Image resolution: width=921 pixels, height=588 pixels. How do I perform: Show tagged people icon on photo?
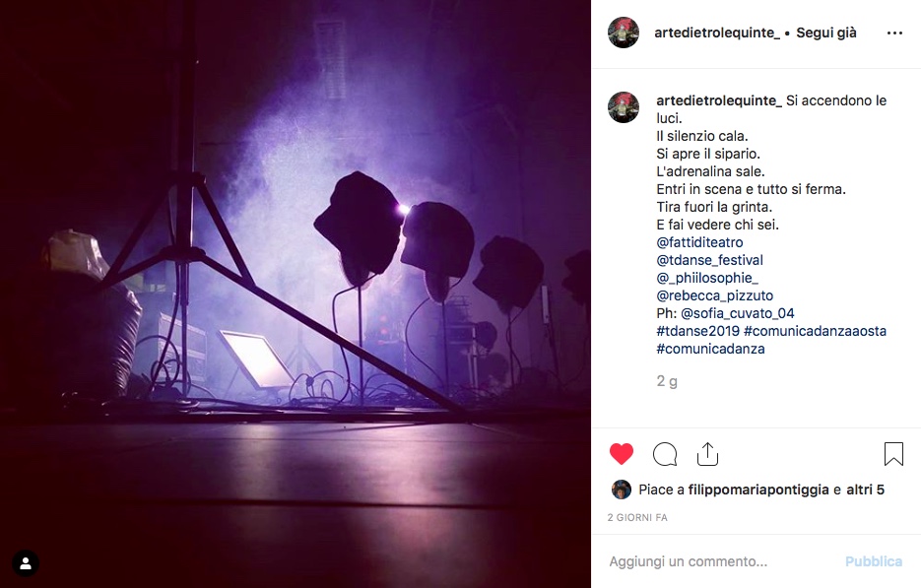[x=26, y=564]
